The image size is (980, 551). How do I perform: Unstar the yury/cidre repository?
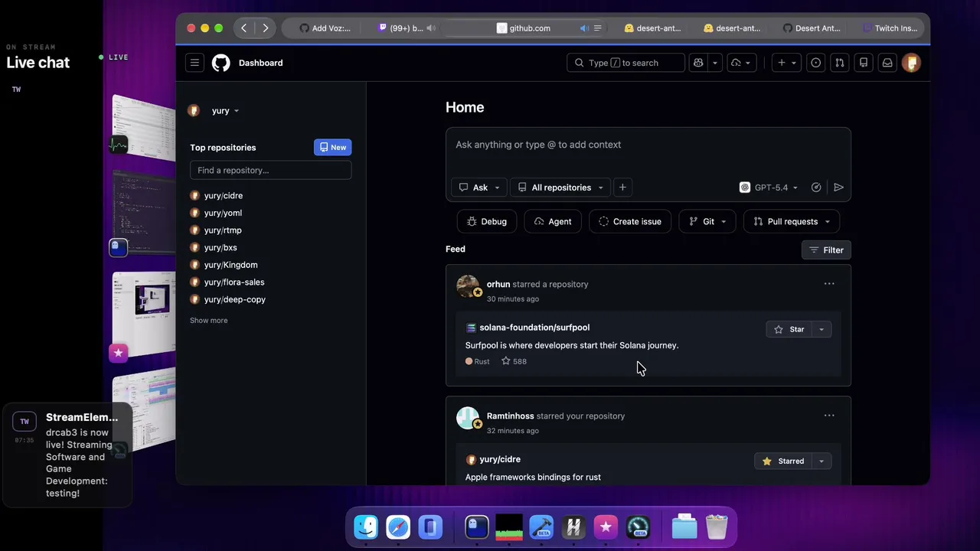(x=783, y=461)
